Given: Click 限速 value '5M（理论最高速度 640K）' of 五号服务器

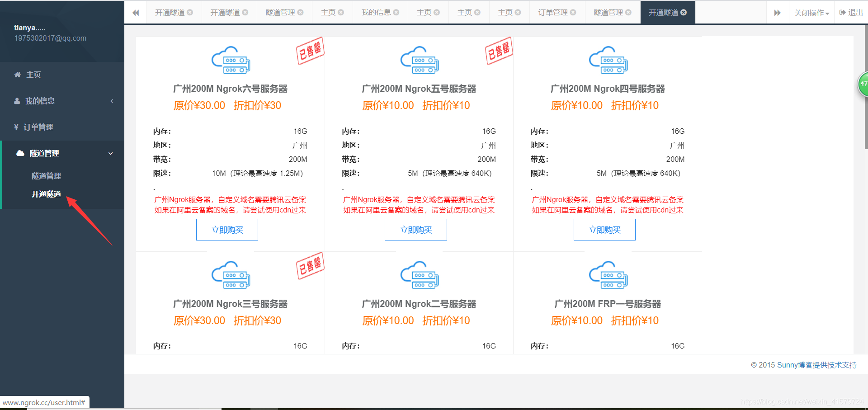Looking at the screenshot, I should [x=452, y=173].
